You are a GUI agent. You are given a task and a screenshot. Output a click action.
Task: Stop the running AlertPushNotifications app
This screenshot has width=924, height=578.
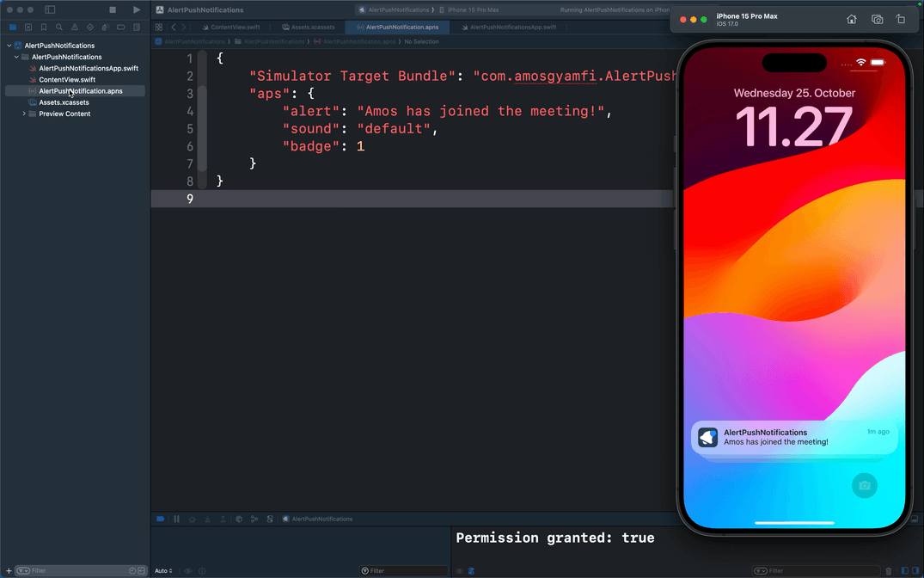click(x=113, y=10)
